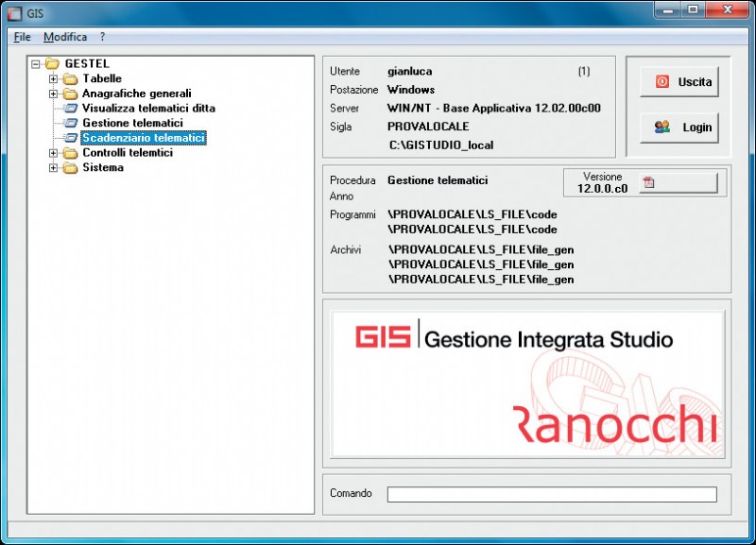Select Controlli telemtici tree entry
Image resolution: width=756 pixels, height=545 pixels.
[128, 153]
